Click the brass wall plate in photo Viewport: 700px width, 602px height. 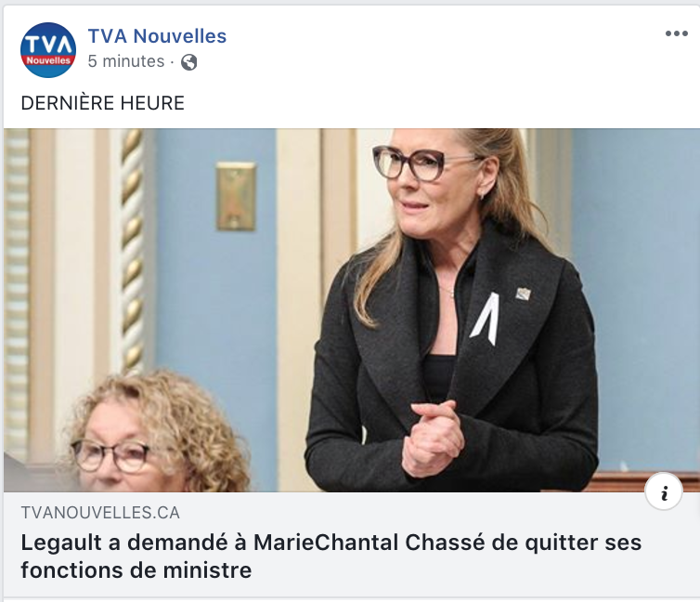coord(236,196)
